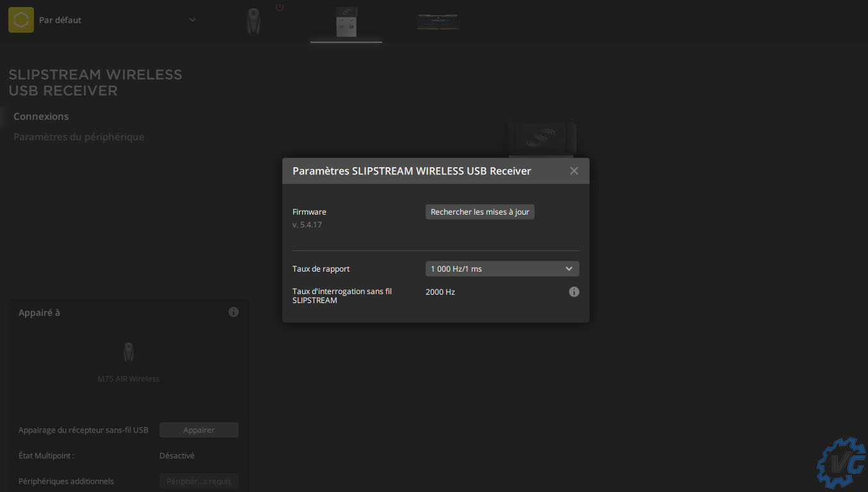Expand the profile chevron next to Par défaut

point(193,20)
